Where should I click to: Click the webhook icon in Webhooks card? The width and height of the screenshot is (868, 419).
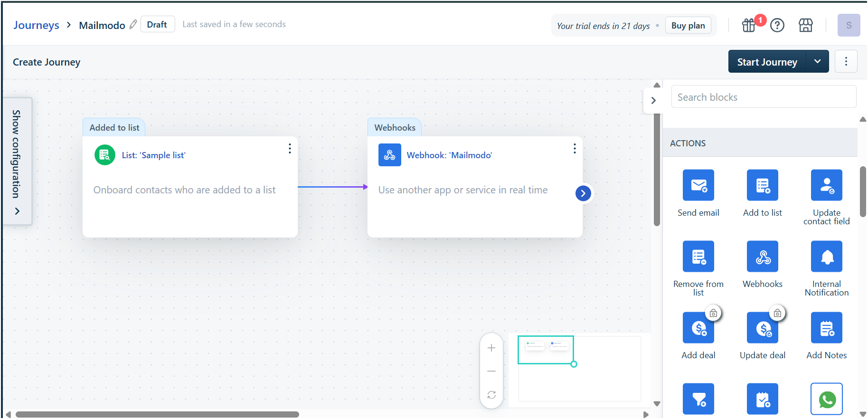(x=390, y=155)
